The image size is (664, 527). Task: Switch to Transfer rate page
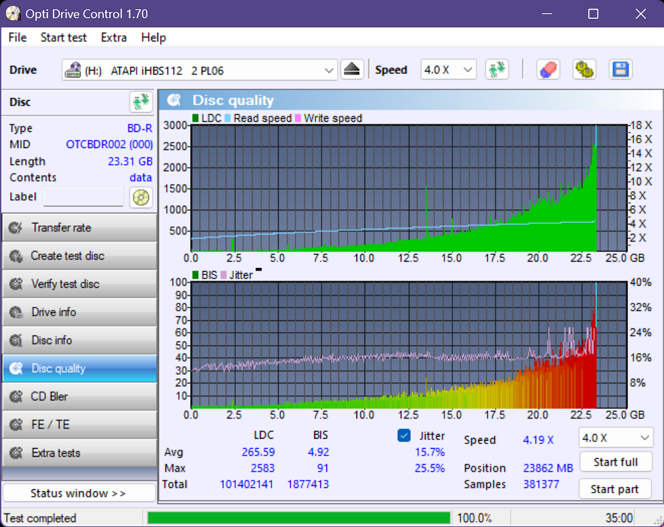tap(80, 228)
